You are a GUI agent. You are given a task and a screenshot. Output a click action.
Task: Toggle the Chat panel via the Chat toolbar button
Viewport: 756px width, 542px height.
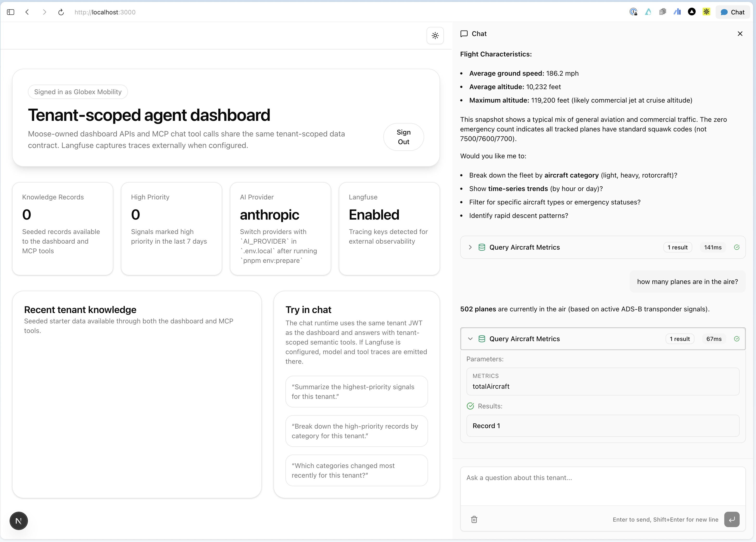click(x=732, y=12)
